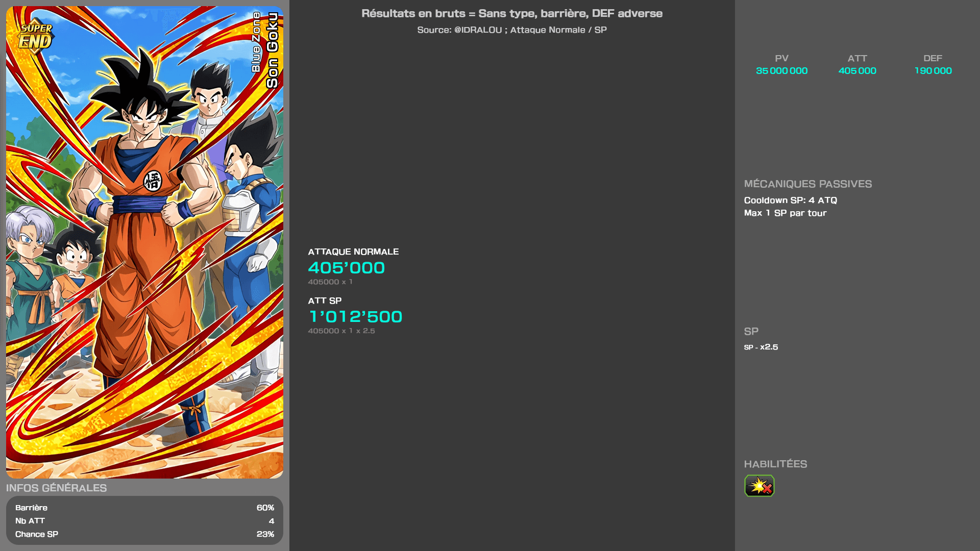Click the Super End badge on card

pyautogui.click(x=36, y=37)
